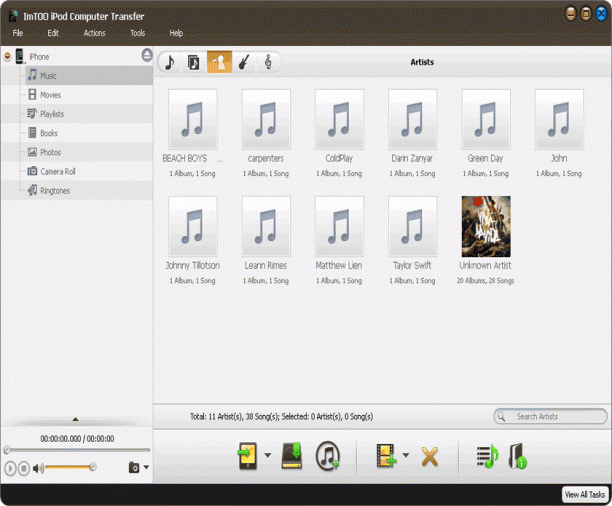Click the stop button in player
This screenshot has width=612, height=506.
(24, 468)
